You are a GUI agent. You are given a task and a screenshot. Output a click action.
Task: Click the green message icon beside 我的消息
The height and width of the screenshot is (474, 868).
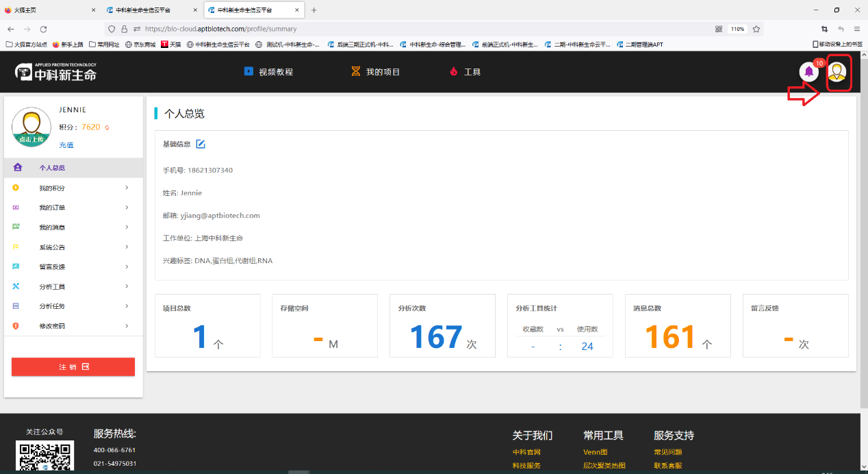17,227
